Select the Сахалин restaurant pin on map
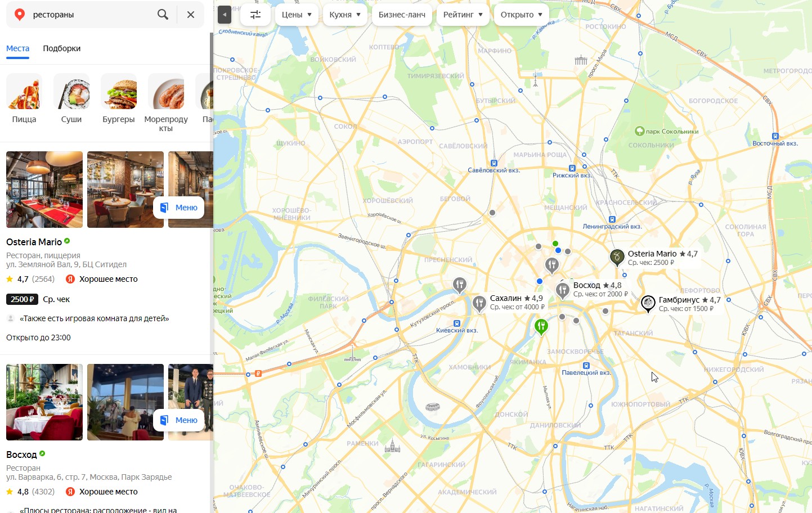Image resolution: width=812 pixels, height=513 pixels. 479,303
